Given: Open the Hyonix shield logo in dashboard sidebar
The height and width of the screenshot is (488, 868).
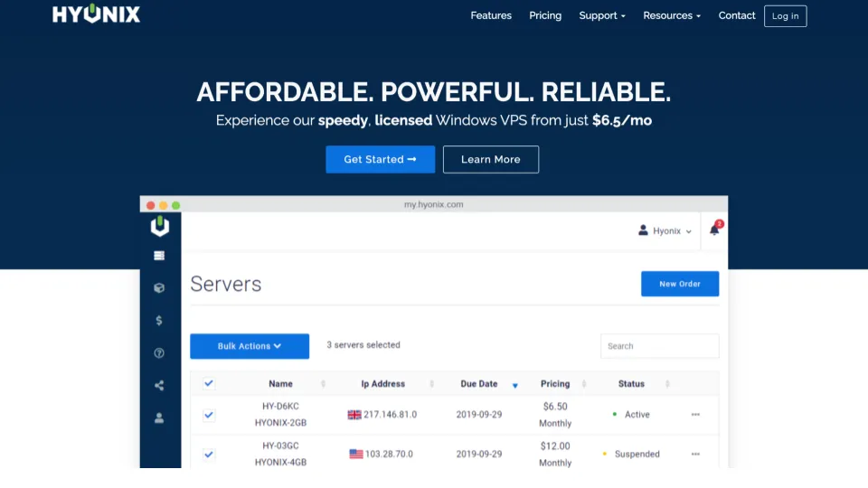Looking at the screenshot, I should click(x=160, y=226).
